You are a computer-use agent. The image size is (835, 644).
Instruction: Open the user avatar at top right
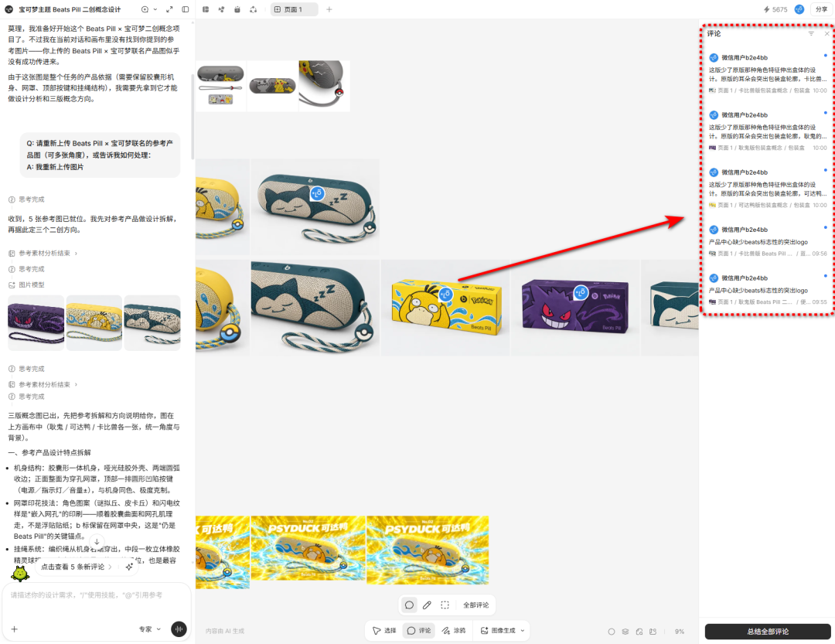point(799,9)
